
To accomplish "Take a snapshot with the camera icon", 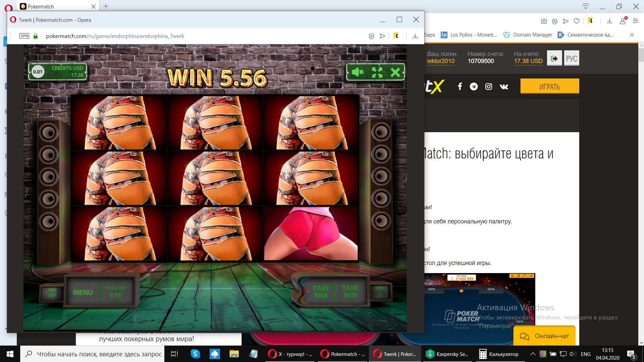I will [544, 21].
